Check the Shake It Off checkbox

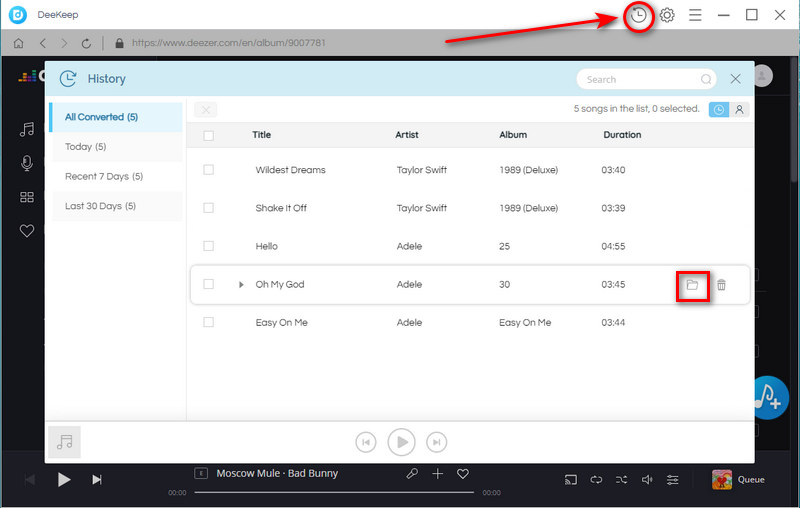tap(208, 208)
